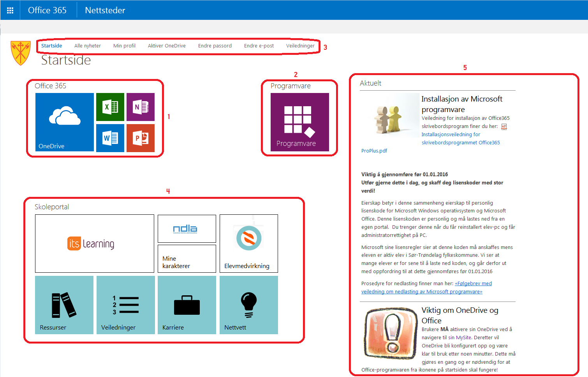Click the PDF file icon in Aktuelt
Image resolution: width=588 pixels, height=377 pixels.
click(504, 126)
